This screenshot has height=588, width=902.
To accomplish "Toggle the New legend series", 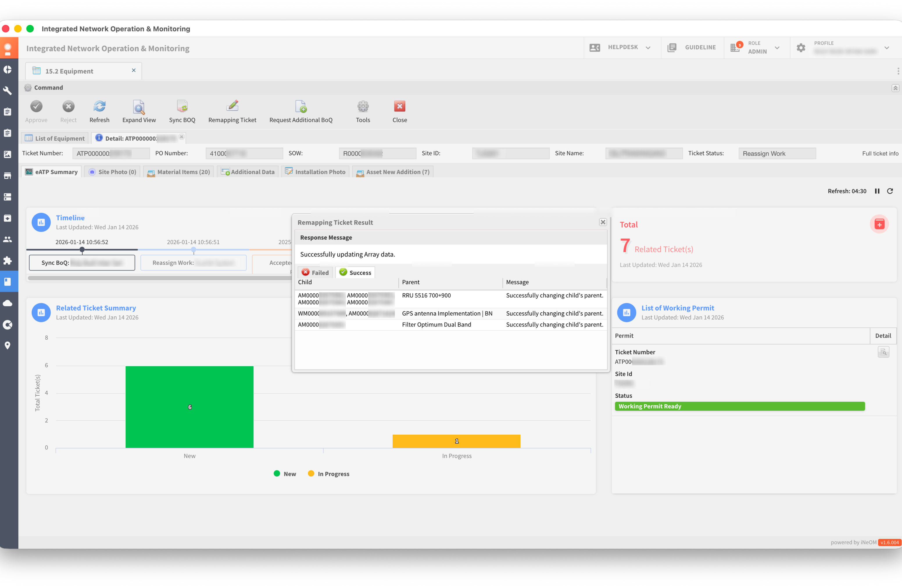I will click(285, 474).
